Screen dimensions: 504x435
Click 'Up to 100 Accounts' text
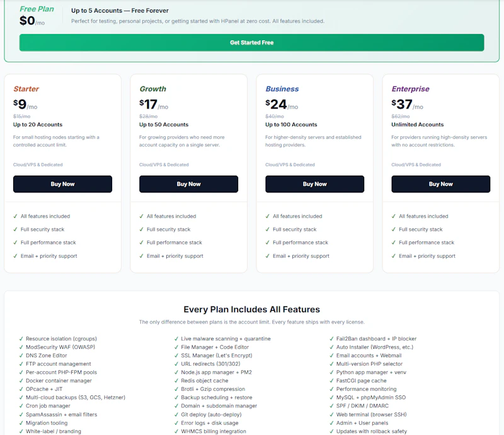pyautogui.click(x=291, y=125)
